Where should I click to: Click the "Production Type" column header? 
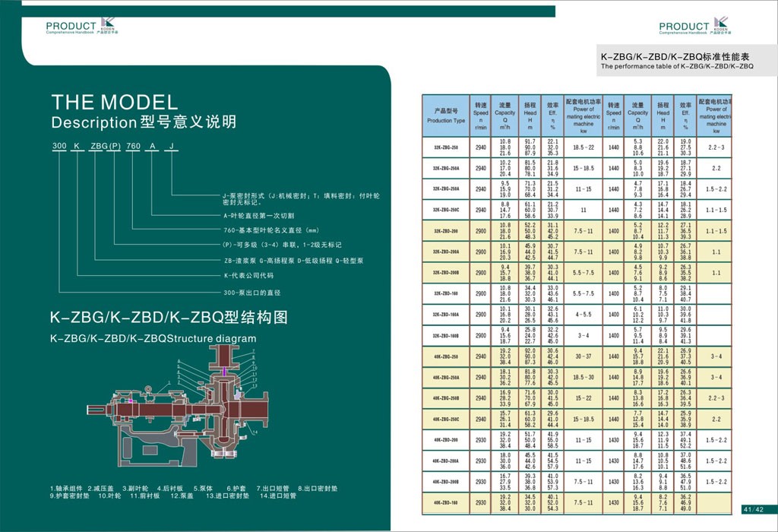[446, 116]
